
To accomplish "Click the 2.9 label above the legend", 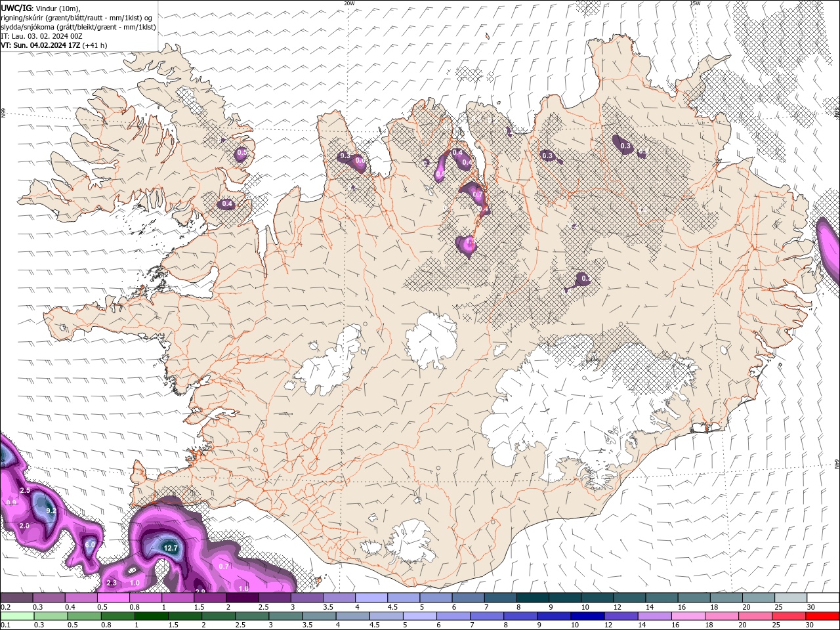I will tap(200, 591).
